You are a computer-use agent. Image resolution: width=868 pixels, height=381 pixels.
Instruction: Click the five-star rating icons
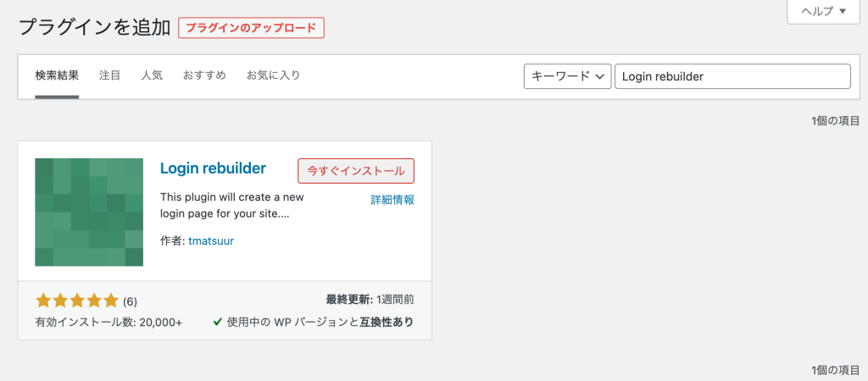pyautogui.click(x=77, y=301)
